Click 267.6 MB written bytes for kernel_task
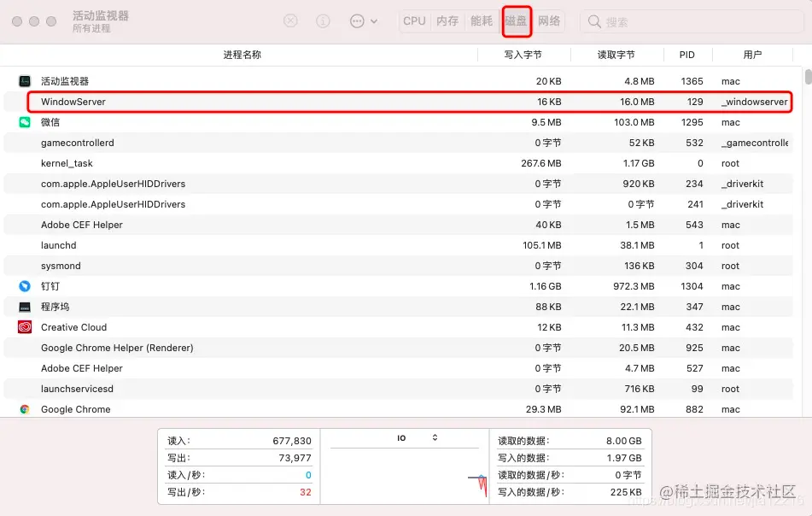This screenshot has width=812, height=516. pyautogui.click(x=541, y=163)
